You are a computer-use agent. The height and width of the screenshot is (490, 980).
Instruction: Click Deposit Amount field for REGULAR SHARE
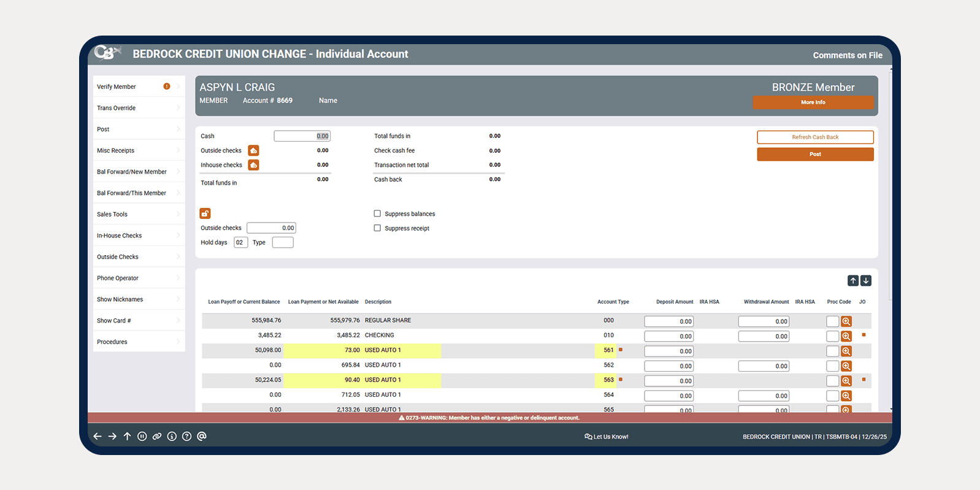669,321
